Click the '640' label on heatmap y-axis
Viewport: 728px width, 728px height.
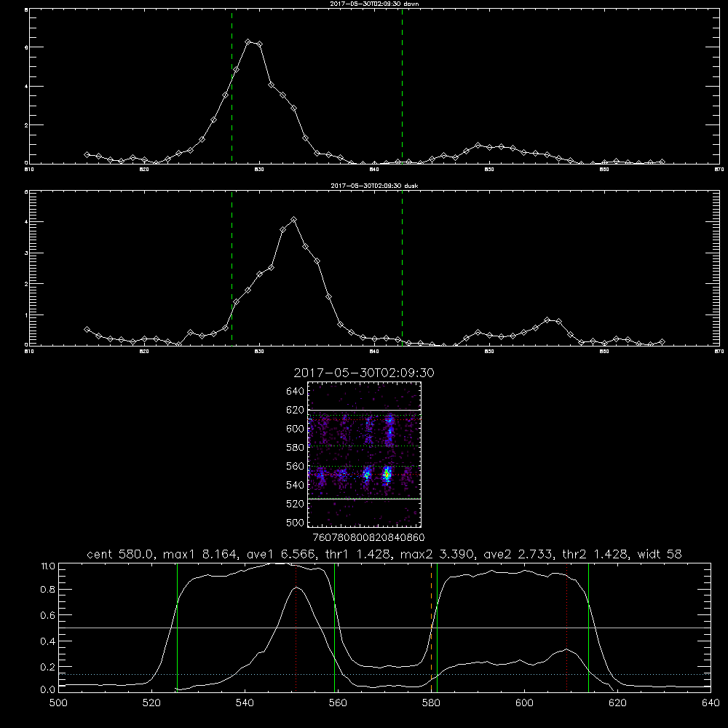(296, 392)
